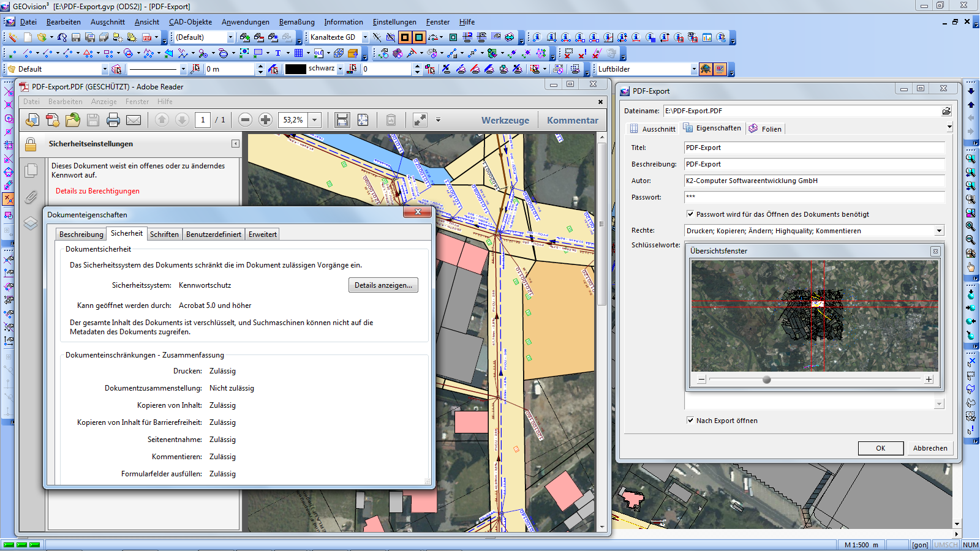Collapse the Sicherheitseinstellungen panel arrow

tap(235, 144)
